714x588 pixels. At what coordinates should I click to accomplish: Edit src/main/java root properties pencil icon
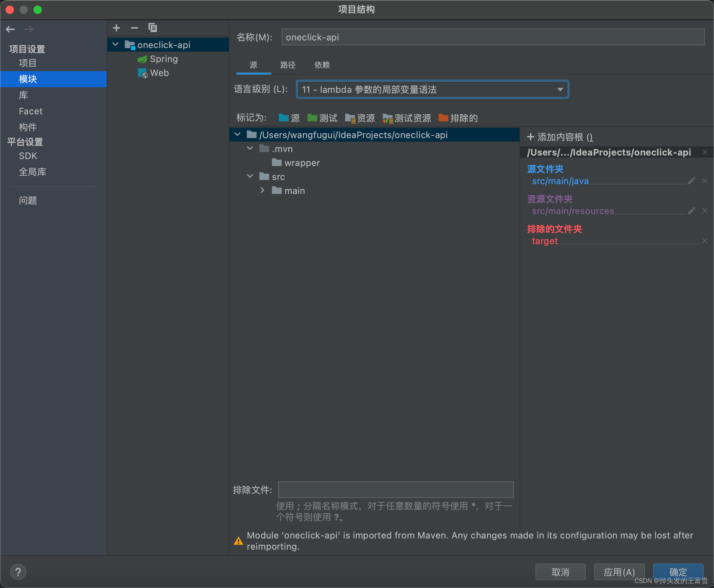coord(692,181)
